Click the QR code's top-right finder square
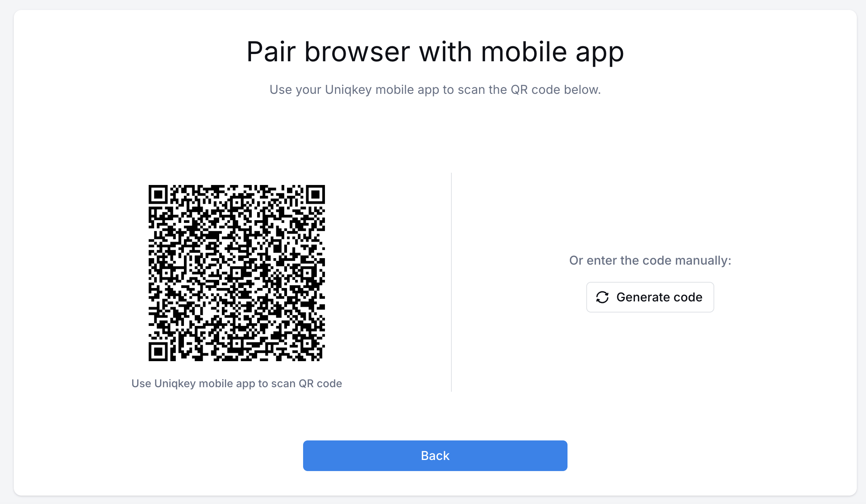 click(x=315, y=195)
